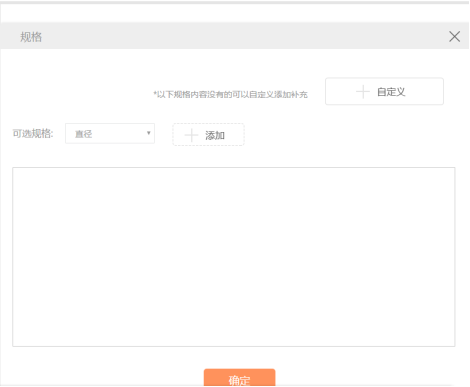This screenshot has height=387, width=470.
Task: Click the plus icon on the 添加 button
Action: click(191, 135)
